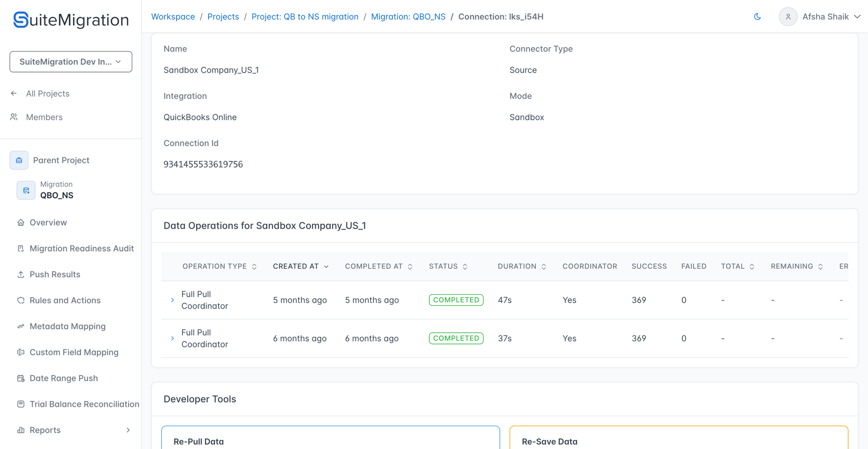Open Overview in the sidebar
The height and width of the screenshot is (449, 868).
(x=48, y=223)
